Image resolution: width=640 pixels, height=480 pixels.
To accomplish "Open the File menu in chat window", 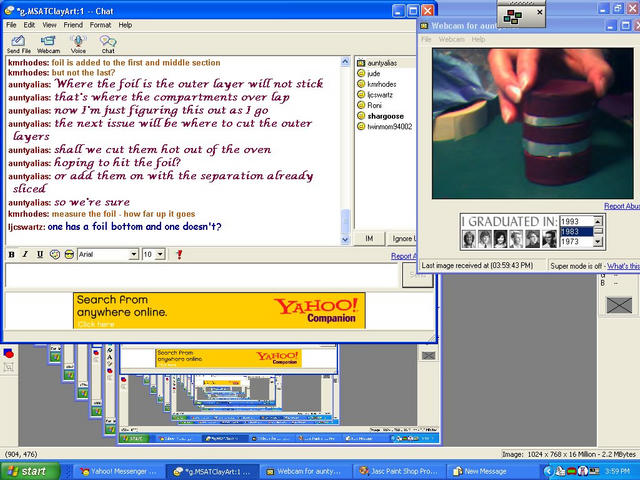I will coord(11,25).
